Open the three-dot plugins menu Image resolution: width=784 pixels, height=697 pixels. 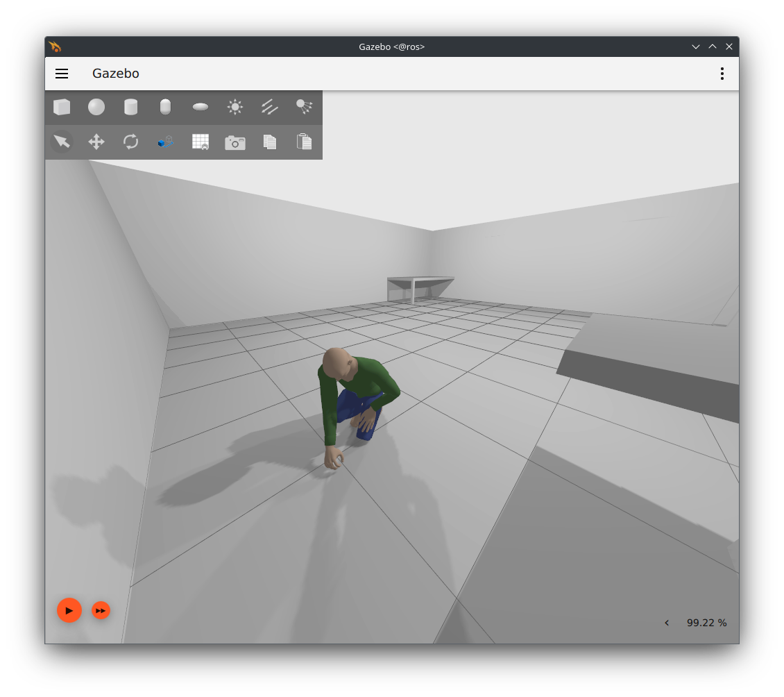pyautogui.click(x=722, y=74)
